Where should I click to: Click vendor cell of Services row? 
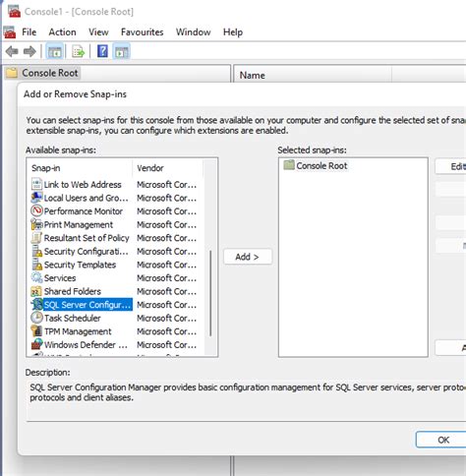coord(166,278)
